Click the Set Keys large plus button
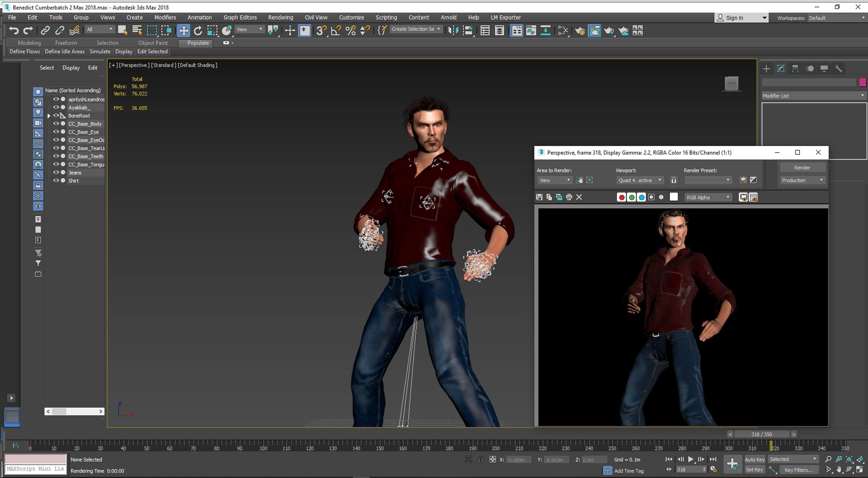This screenshot has height=478, width=868. 733,464
